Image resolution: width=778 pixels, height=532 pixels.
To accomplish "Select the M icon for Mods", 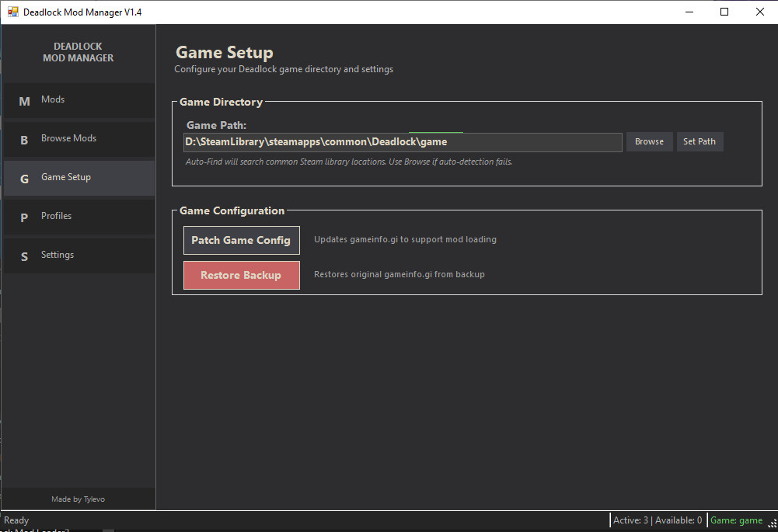I will (24, 99).
